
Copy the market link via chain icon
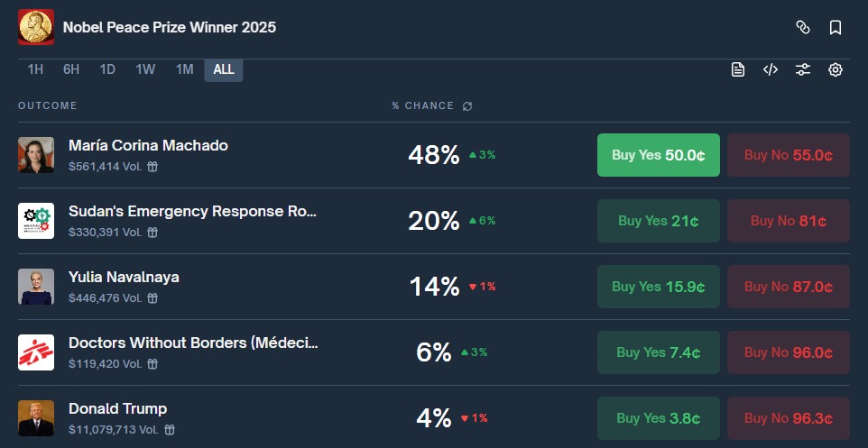coord(803,28)
